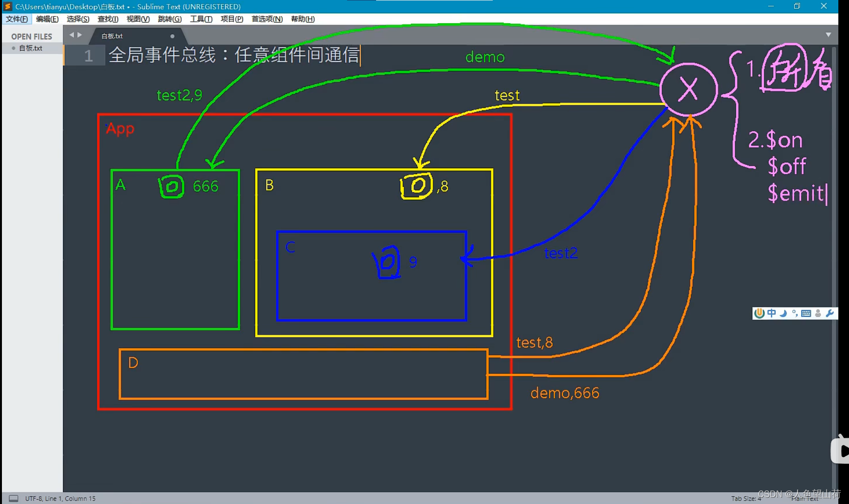Open IME settings wrench icon
This screenshot has width=849, height=504.
[830, 313]
